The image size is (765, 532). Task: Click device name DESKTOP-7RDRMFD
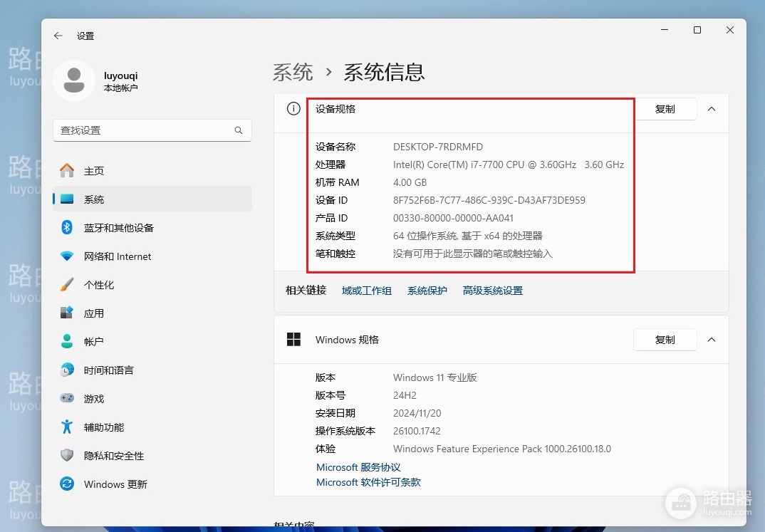(437, 147)
